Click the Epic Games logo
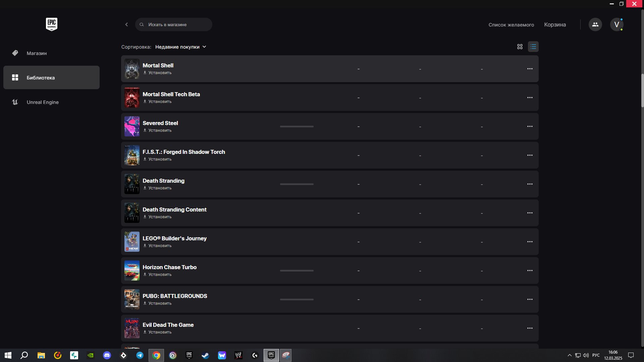This screenshot has width=644, height=362. [x=52, y=24]
